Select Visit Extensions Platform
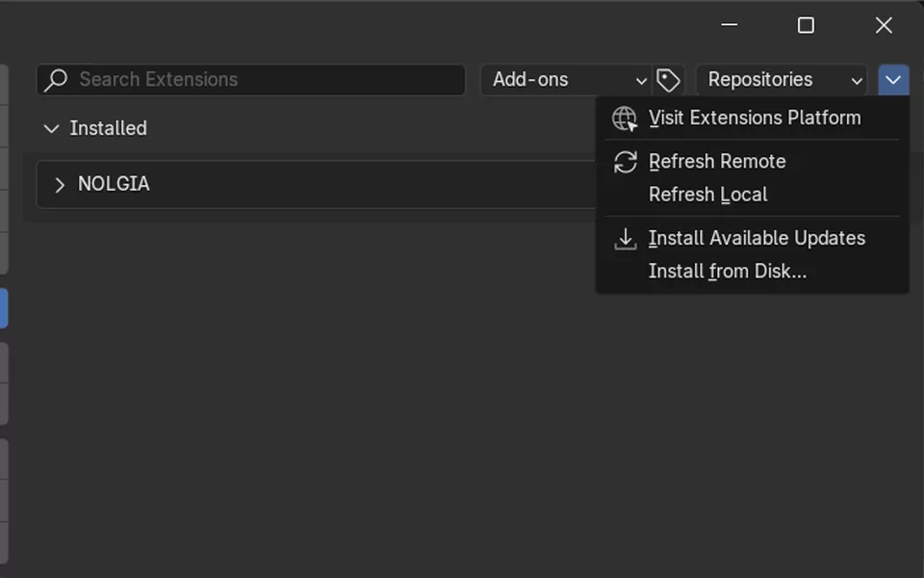This screenshot has width=924, height=578. (752, 118)
